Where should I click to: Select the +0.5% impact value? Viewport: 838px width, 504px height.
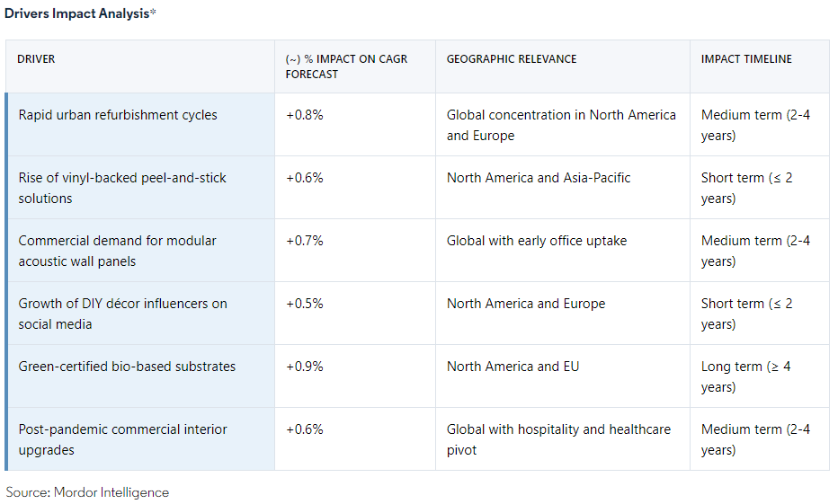(x=304, y=304)
